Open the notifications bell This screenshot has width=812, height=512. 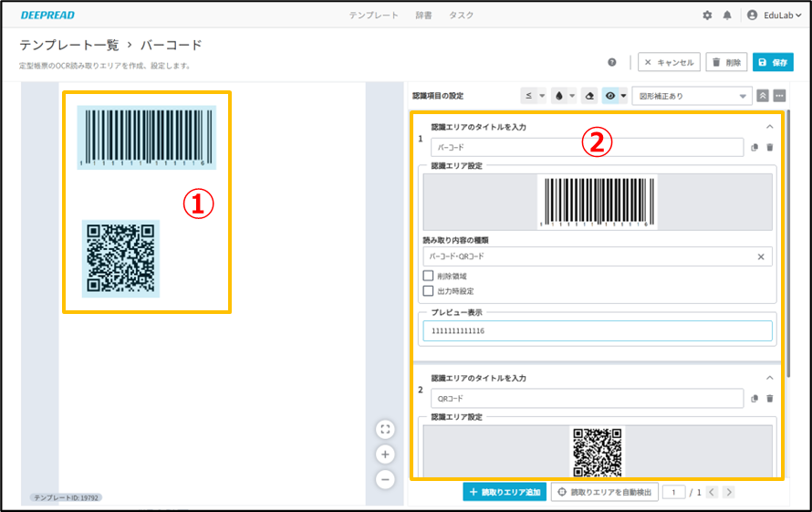pyautogui.click(x=727, y=15)
